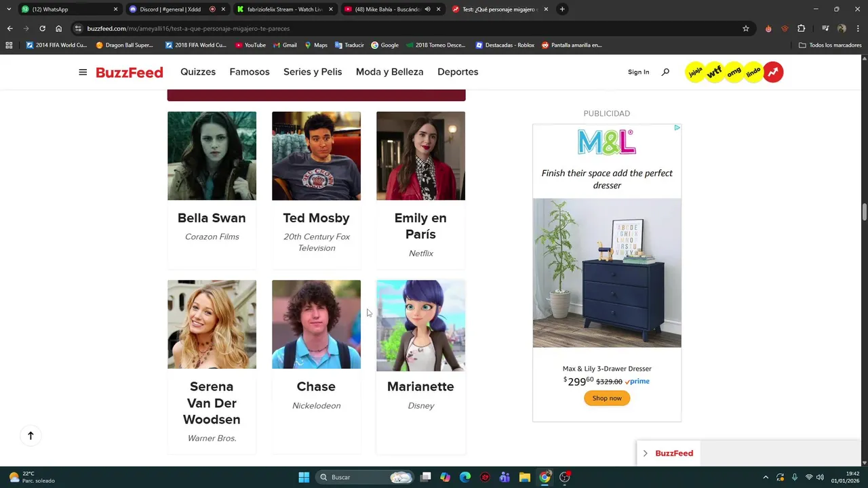868x488 pixels.
Task: Open the Gmail bookmark
Action: click(285, 45)
